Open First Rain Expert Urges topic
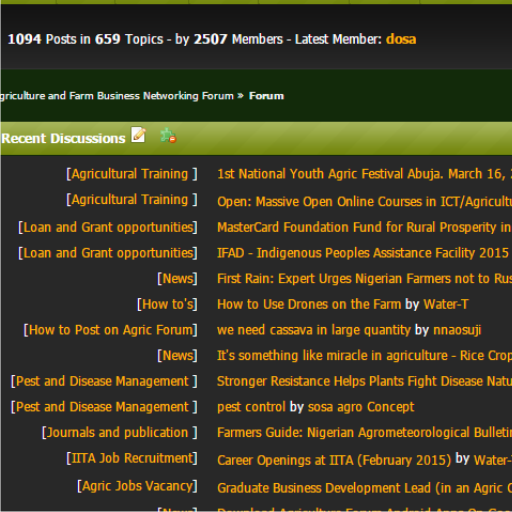This screenshot has width=512, height=512. (x=364, y=279)
